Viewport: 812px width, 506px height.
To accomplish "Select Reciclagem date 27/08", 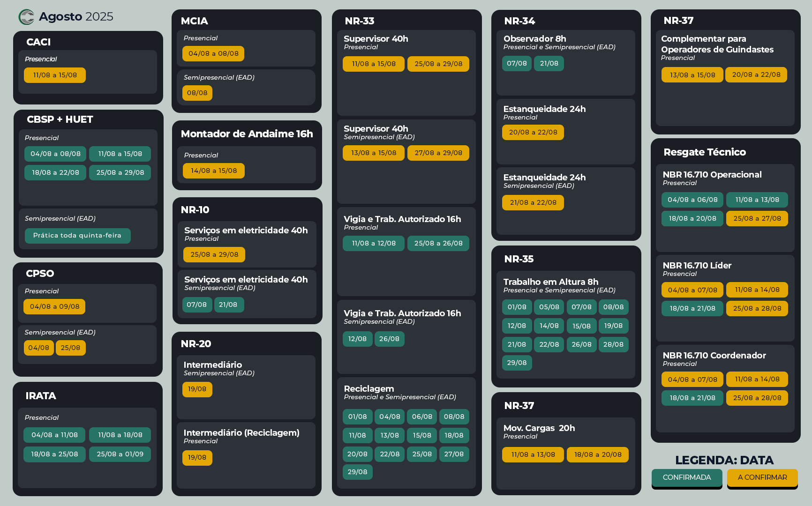I will 454,454.
